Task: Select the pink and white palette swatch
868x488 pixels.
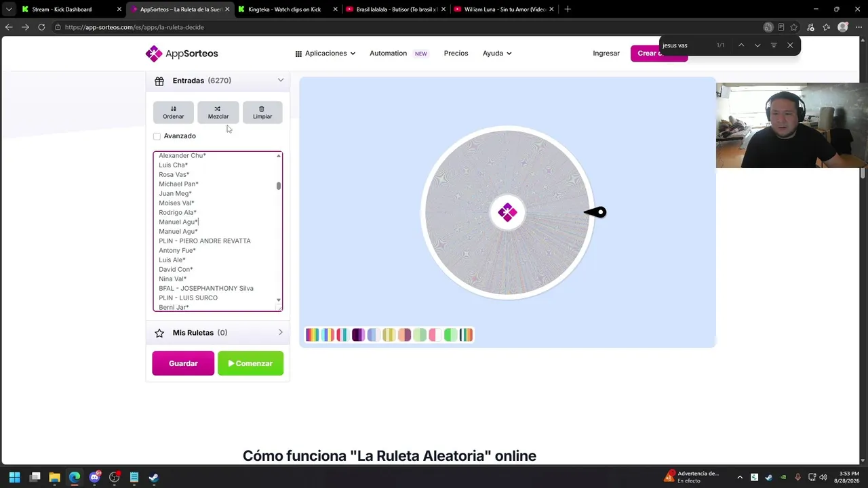Action: [435, 335]
